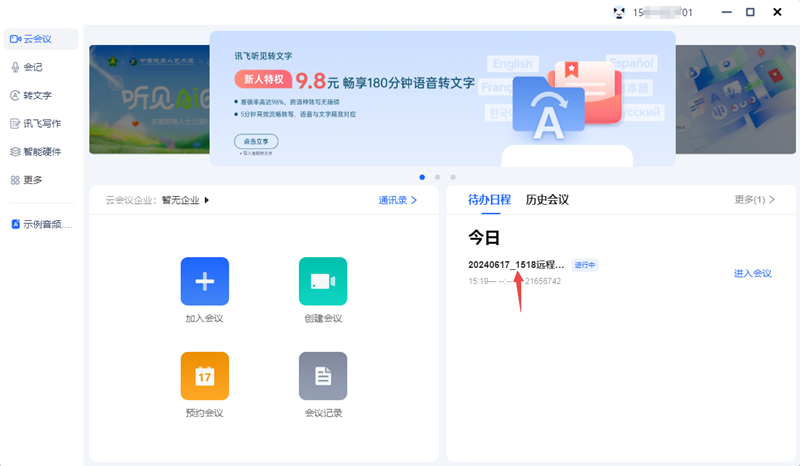Screen dimensions: 800x466
Task: Open the 云会议 sidebar section
Action: point(41,39)
